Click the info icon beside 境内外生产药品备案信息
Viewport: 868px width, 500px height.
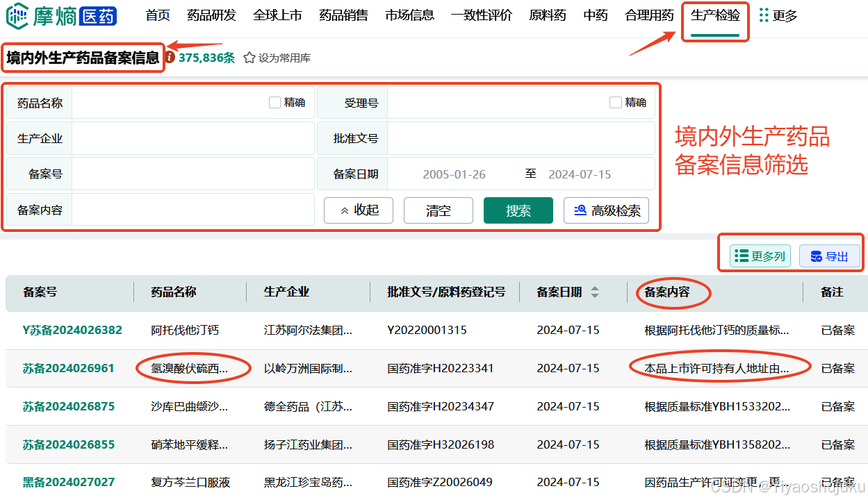[x=170, y=58]
